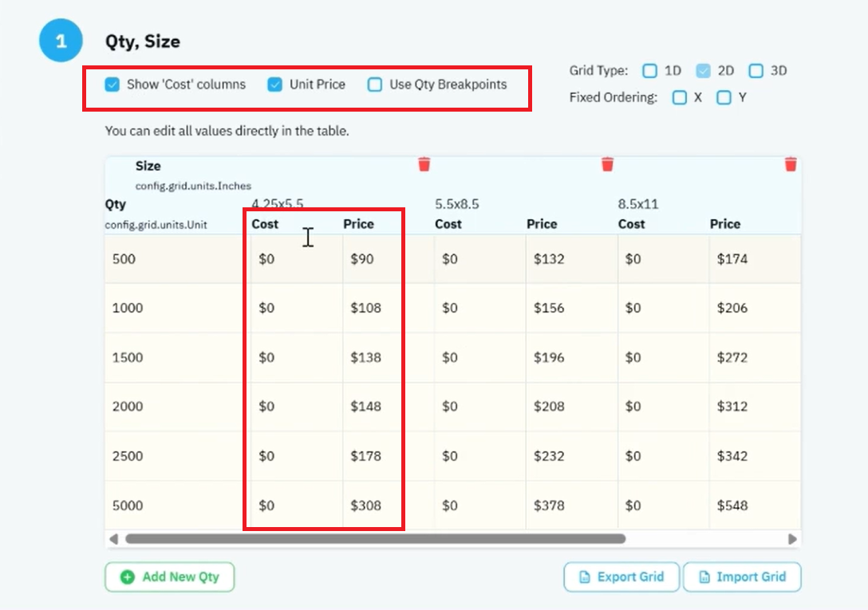Edit the $232 price cell
Viewport: 868px width, 610px height.
coord(572,456)
